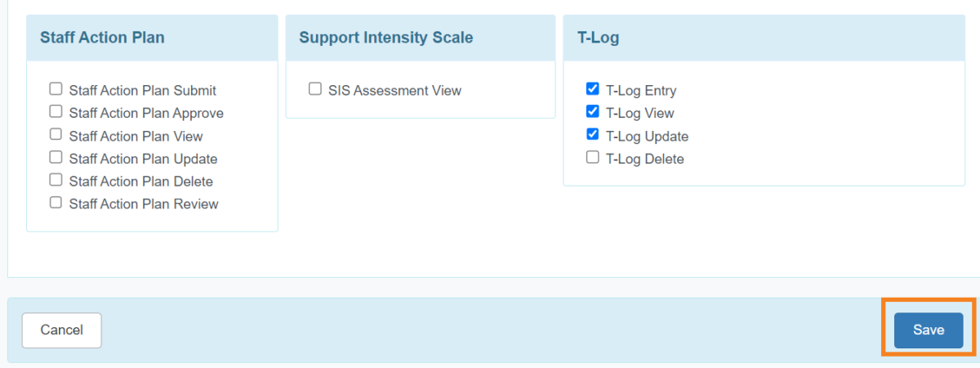Check the T-Log Delete checkbox

(x=593, y=157)
